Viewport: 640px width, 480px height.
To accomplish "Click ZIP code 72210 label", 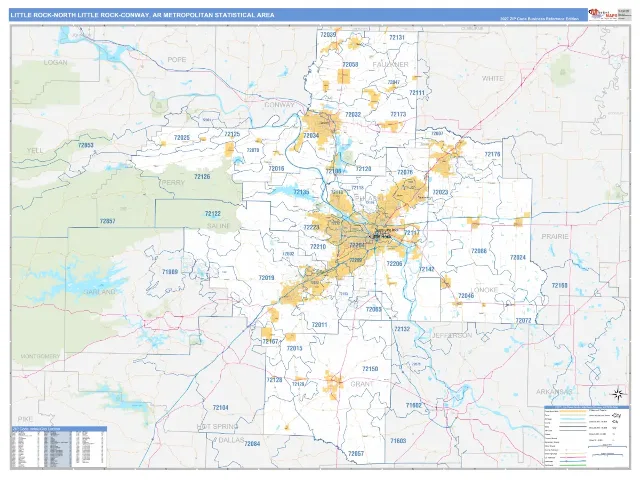I will [x=318, y=247].
